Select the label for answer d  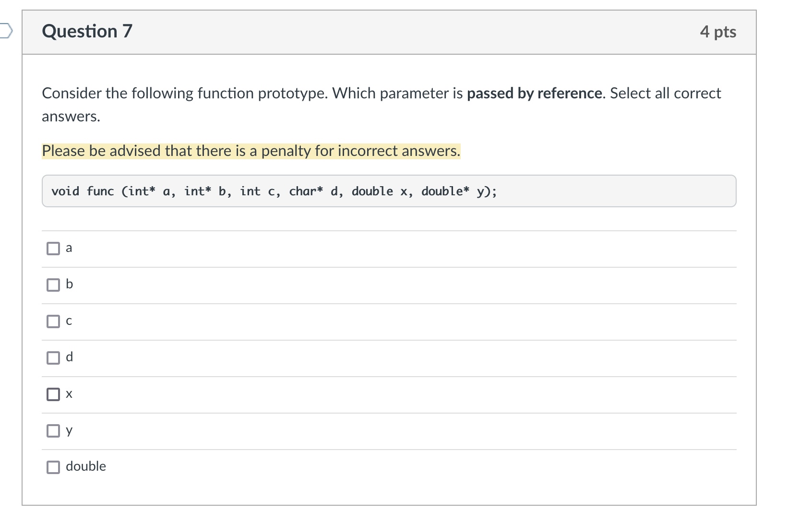point(69,357)
